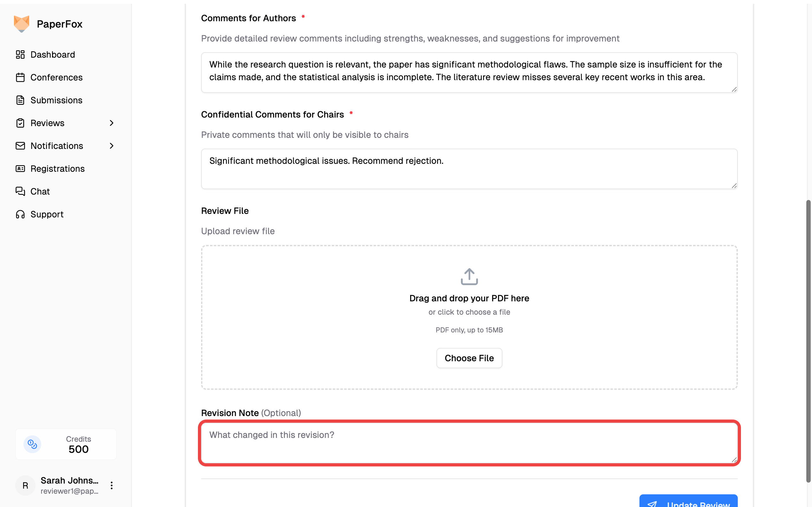This screenshot has height=507, width=812.
Task: Click the Conferences calendar icon
Action: click(20, 77)
